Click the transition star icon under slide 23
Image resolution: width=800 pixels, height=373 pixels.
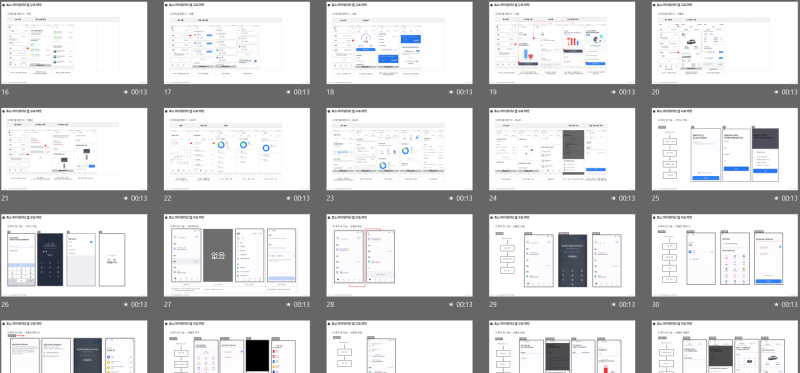(x=451, y=198)
